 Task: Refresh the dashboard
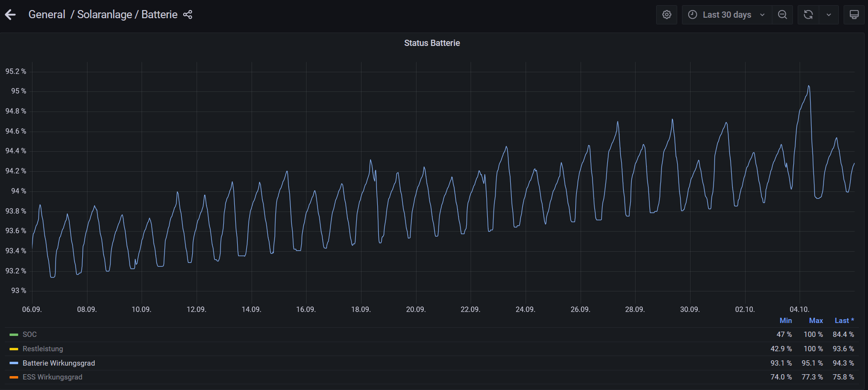808,15
